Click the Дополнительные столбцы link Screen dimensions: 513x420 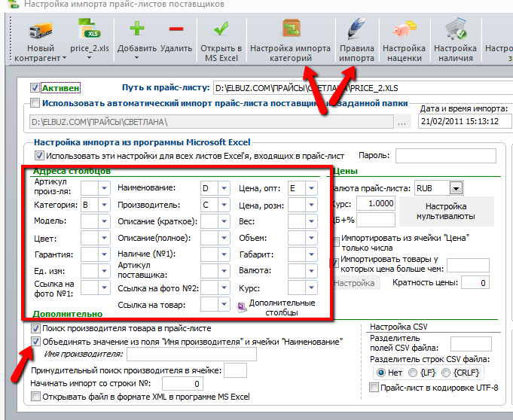coord(282,308)
